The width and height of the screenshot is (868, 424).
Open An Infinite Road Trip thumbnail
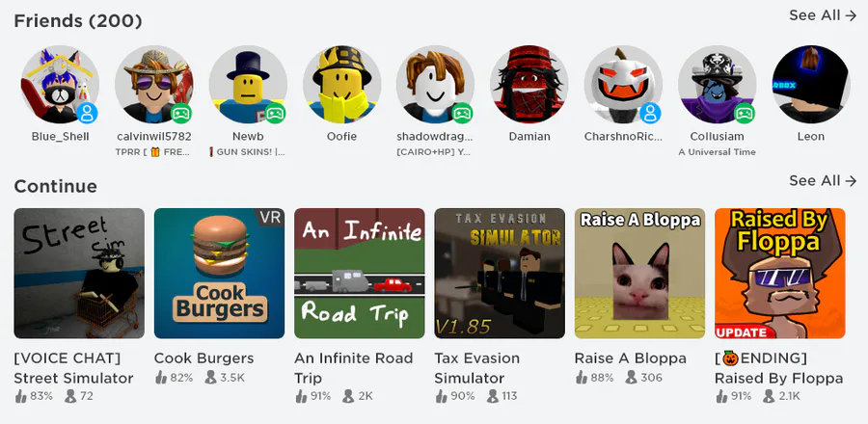point(360,273)
